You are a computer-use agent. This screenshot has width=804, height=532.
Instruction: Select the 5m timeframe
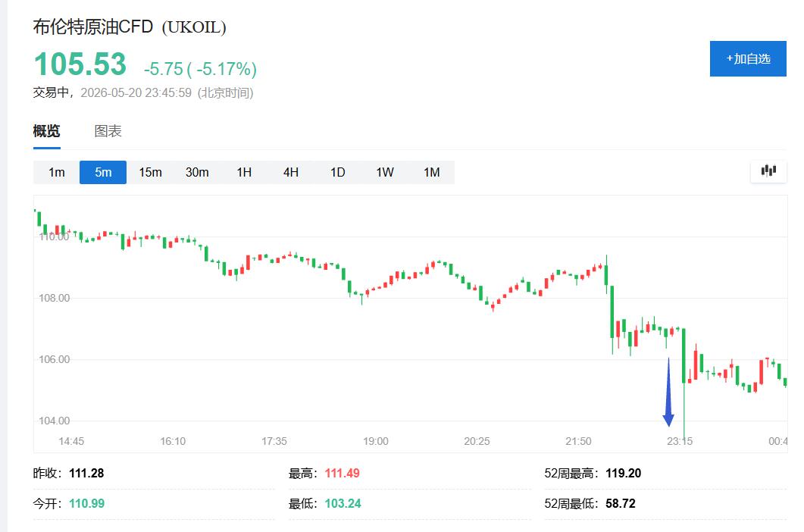[x=103, y=172]
